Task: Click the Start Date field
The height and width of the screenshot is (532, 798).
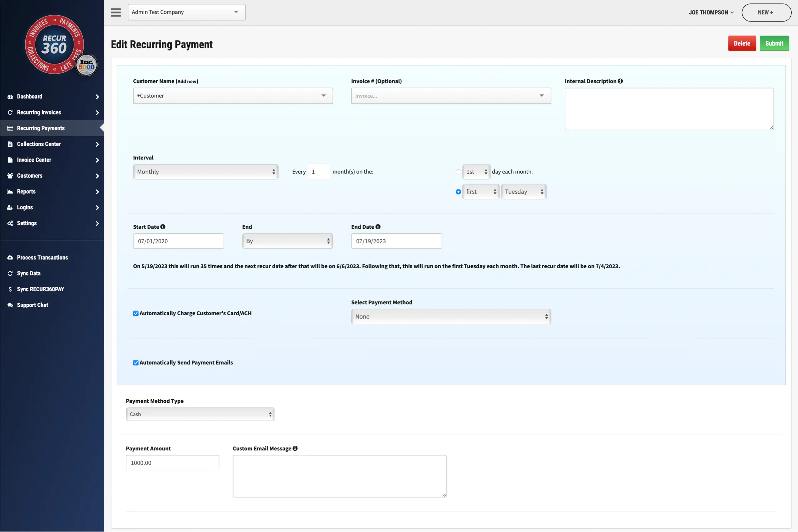Action: point(178,241)
